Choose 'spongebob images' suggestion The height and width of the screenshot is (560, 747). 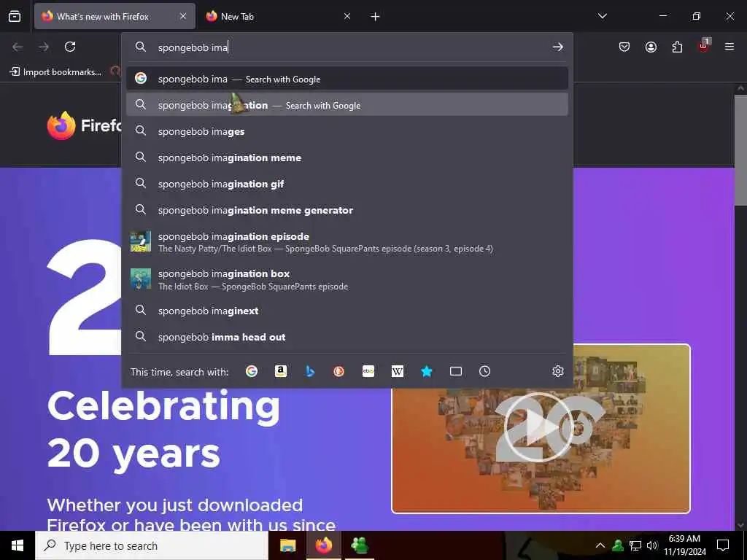point(347,131)
